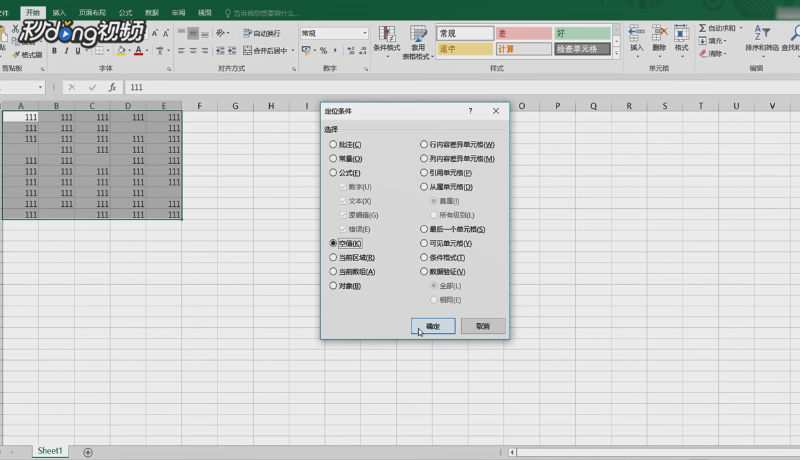Apply the Bad (差) cell style
Image resolution: width=800 pixels, height=460 pixels.
(x=523, y=34)
